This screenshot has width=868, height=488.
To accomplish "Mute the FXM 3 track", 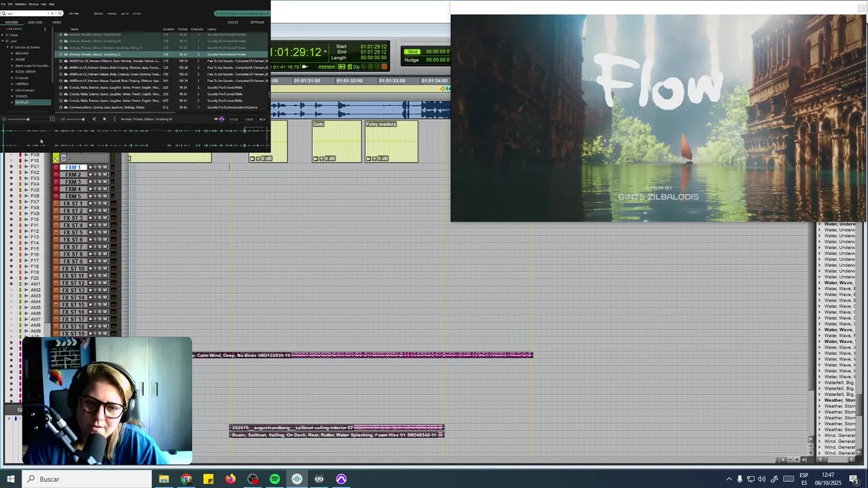I will [x=105, y=182].
